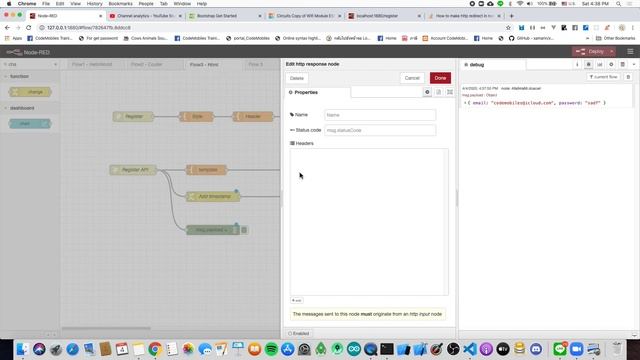Bookmark this page with star icon
This screenshot has width=640, height=360.
coord(508,28)
